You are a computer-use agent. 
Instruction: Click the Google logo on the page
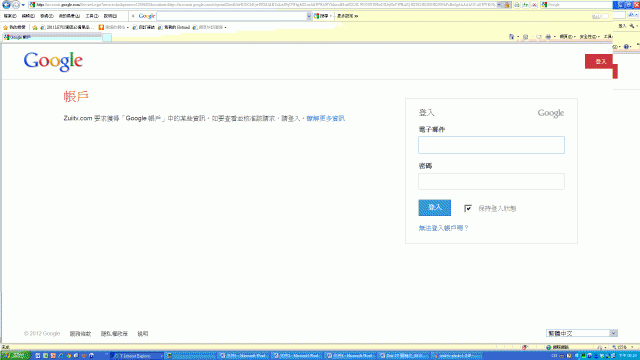[53, 62]
